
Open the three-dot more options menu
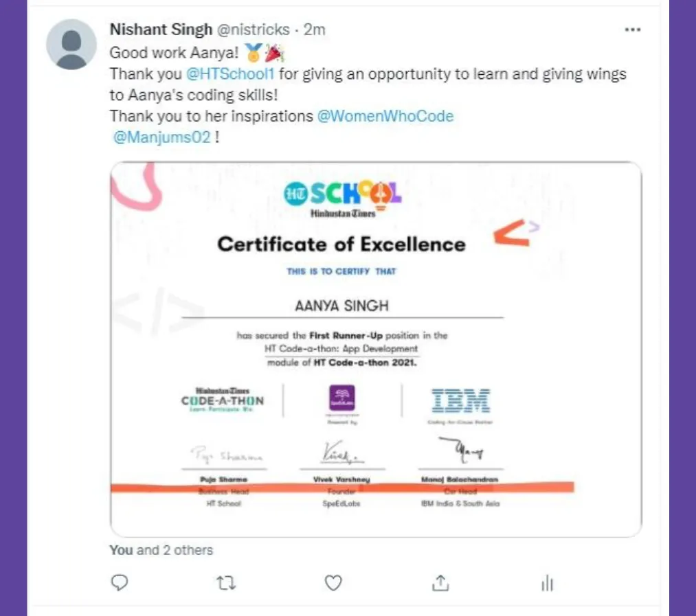click(633, 30)
